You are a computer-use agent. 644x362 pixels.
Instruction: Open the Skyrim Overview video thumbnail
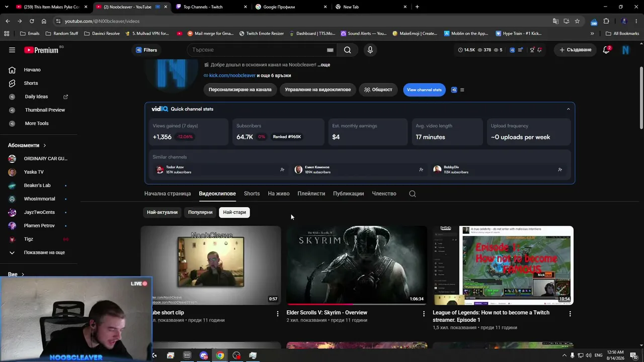(x=357, y=265)
